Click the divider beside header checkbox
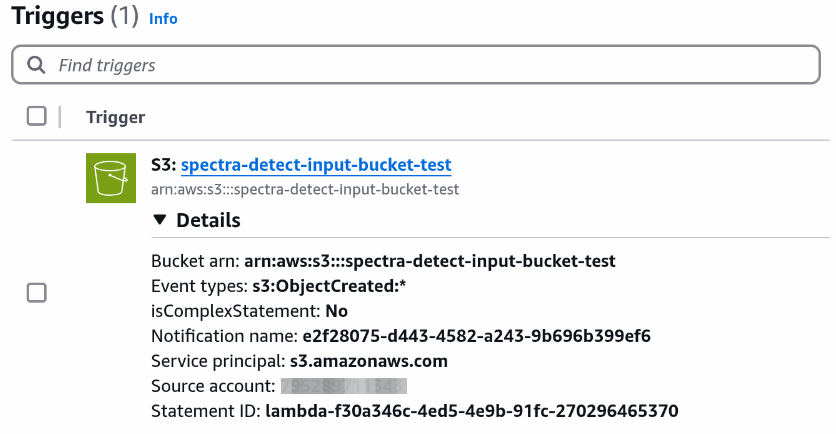Image resolution: width=836 pixels, height=434 pixels. pos(60,117)
